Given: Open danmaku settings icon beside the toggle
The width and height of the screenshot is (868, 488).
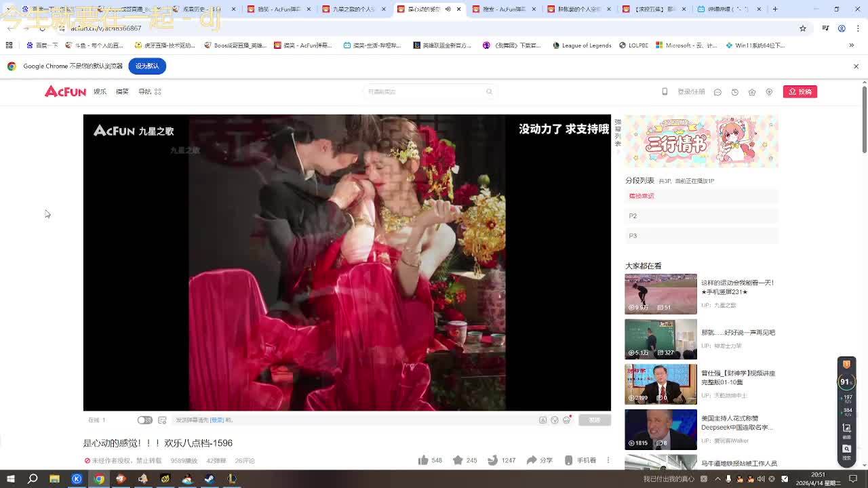Looking at the screenshot, I should [x=162, y=420].
